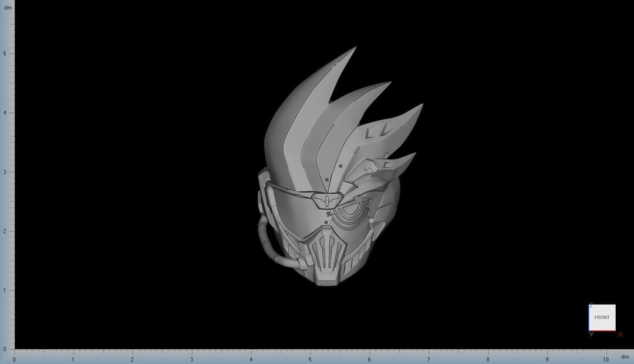Click the dm unit label on horizontal ruler
Image resolution: width=634 pixels, height=364 pixels.
point(624,356)
